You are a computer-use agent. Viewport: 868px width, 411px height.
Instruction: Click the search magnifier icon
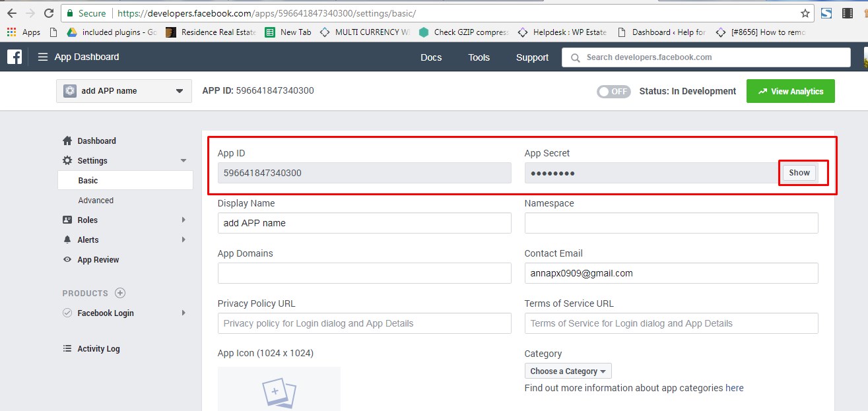[x=575, y=57]
